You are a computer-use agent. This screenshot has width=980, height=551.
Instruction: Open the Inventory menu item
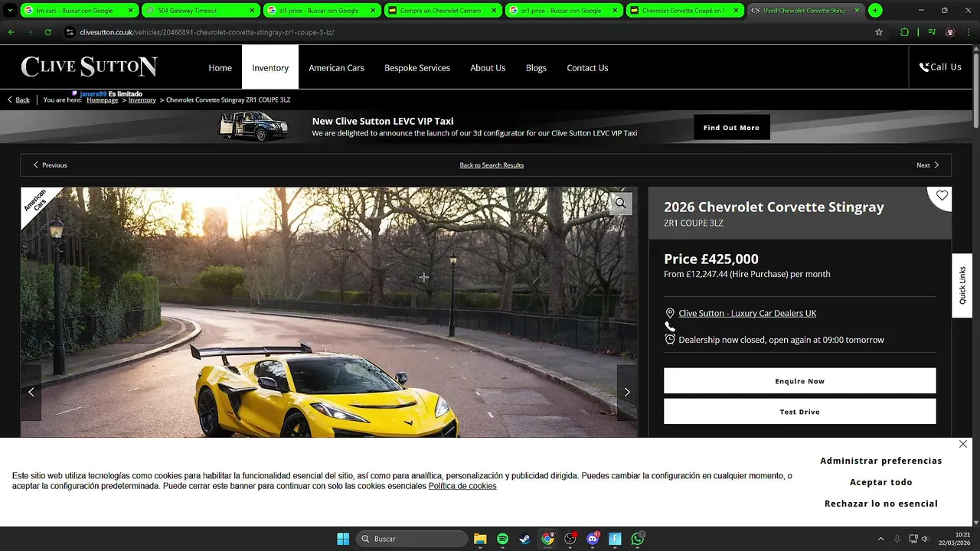[x=270, y=67]
